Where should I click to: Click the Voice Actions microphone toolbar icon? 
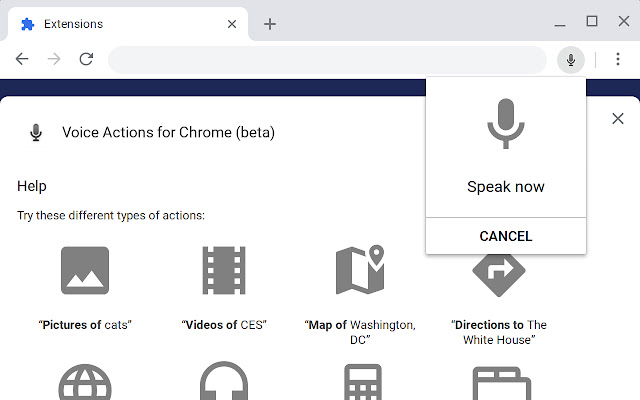click(571, 60)
